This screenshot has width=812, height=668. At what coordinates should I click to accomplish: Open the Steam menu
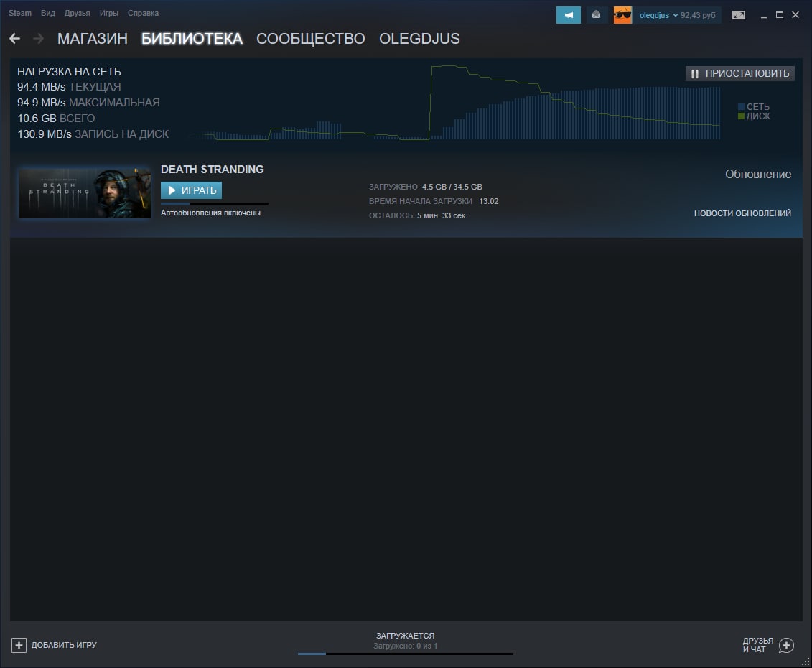19,13
